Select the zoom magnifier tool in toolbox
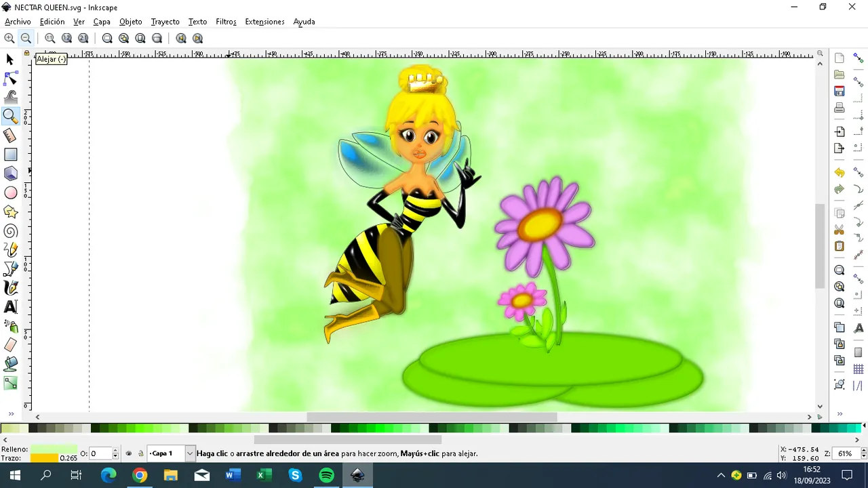 coord(10,117)
